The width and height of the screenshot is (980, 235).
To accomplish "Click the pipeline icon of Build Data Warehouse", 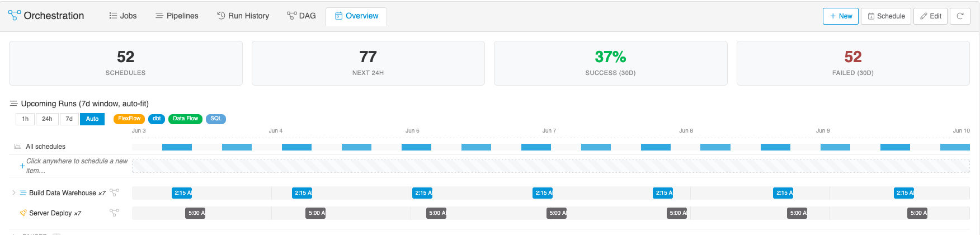I will click(23, 193).
